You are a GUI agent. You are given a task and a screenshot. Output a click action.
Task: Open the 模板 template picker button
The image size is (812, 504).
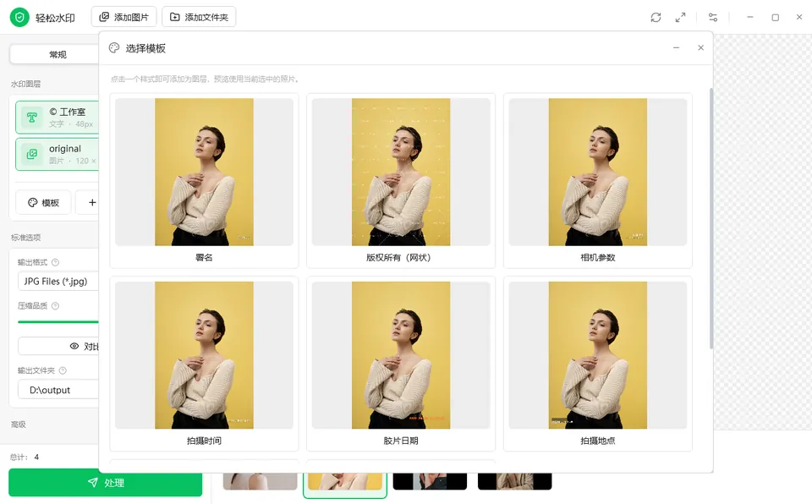click(43, 203)
